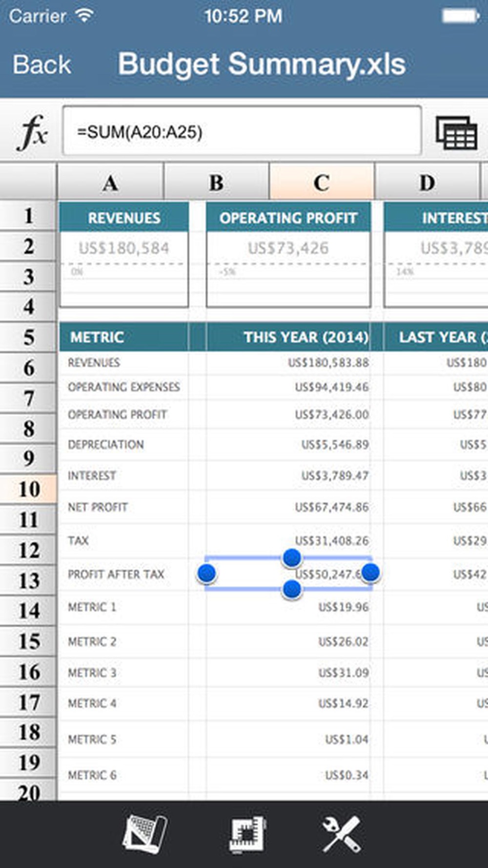
Task: Tap the bottom selection handle dot
Action: [x=292, y=589]
